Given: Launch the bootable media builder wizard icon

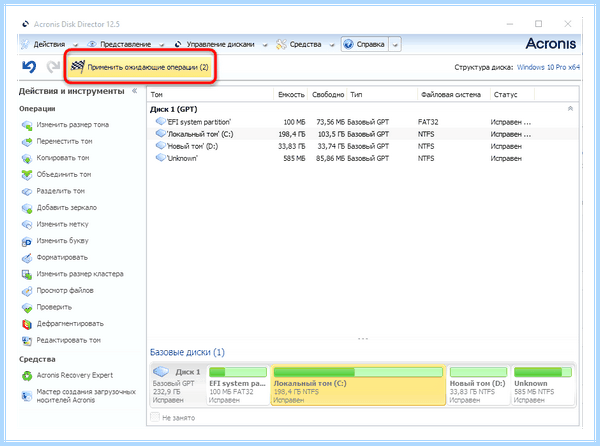Looking at the screenshot, I should tap(27, 396).
